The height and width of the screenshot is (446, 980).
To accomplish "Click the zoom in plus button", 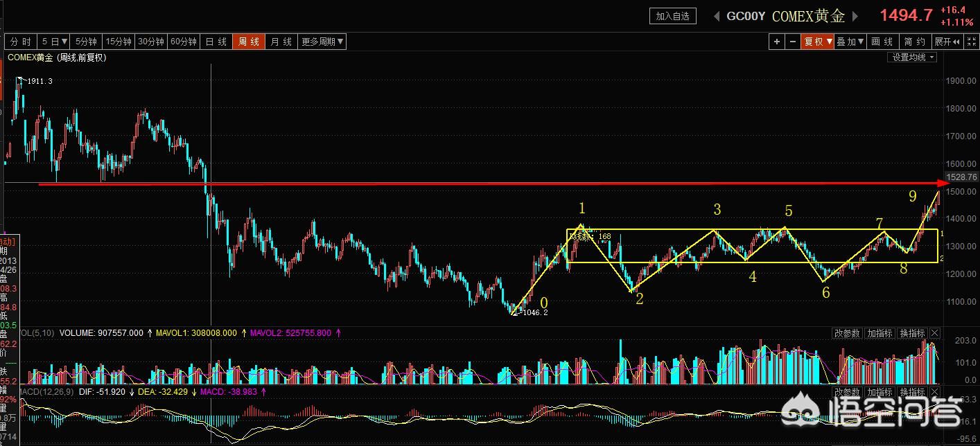I will click(x=777, y=42).
